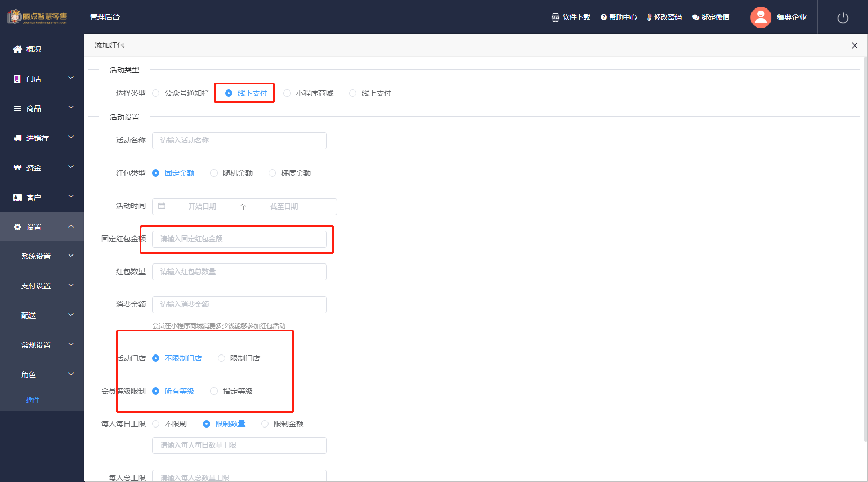868x482 pixels.
Task: Click the 帮助中心 question mark icon
Action: coord(604,17)
